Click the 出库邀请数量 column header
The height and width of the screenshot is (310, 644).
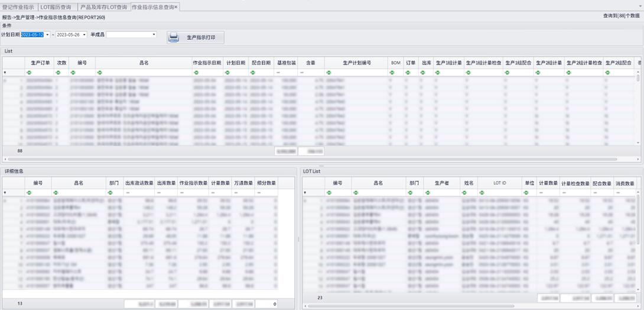tap(139, 183)
